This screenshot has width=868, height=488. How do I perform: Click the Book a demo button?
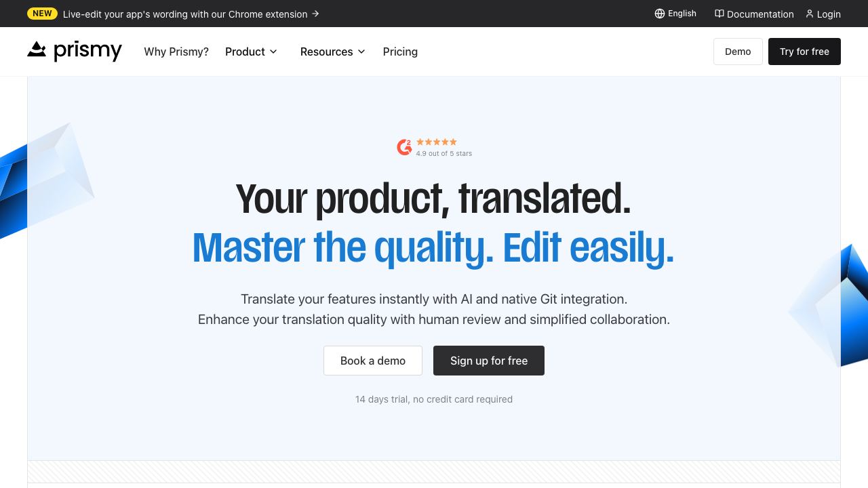(x=373, y=361)
